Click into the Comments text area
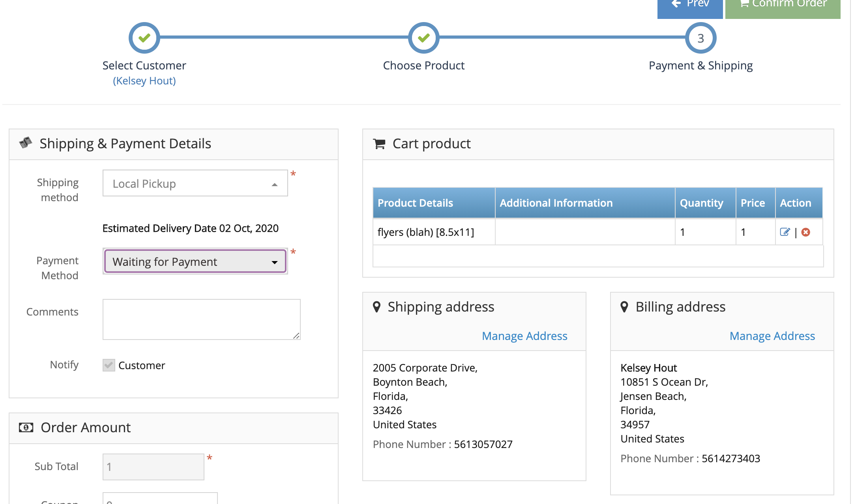Screen dimensions: 854x504 pos(201,319)
